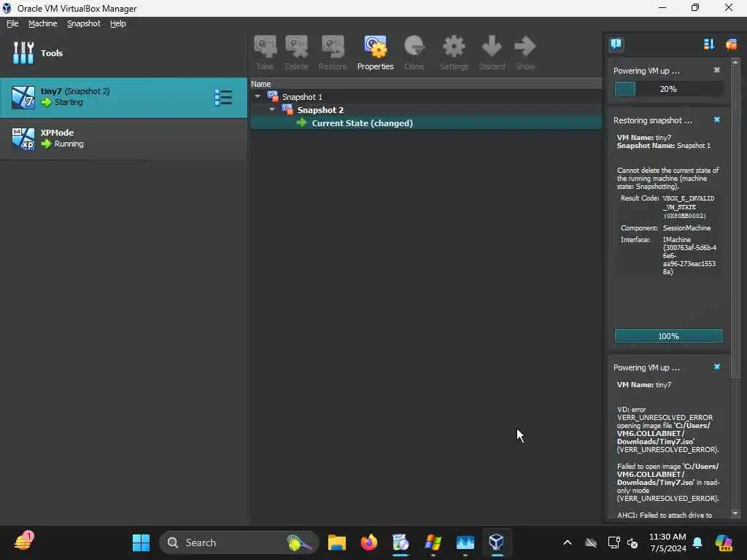
Task: Open the Snapshot menu
Action: pyautogui.click(x=84, y=23)
